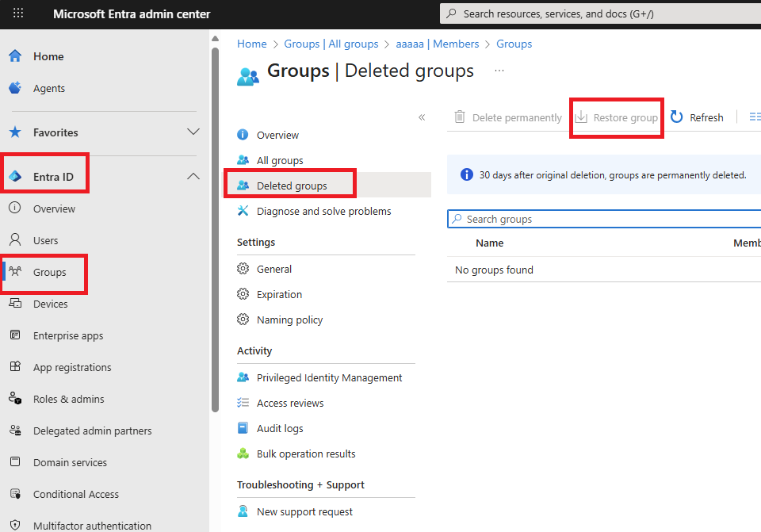Click the Domain services icon
The image size is (761, 532).
(15, 461)
